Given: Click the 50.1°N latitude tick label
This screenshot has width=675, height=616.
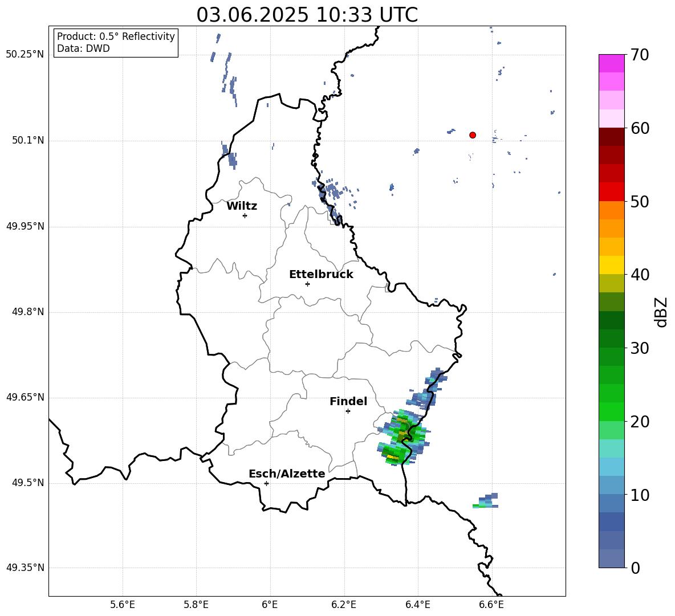Looking at the screenshot, I should 28,141.
